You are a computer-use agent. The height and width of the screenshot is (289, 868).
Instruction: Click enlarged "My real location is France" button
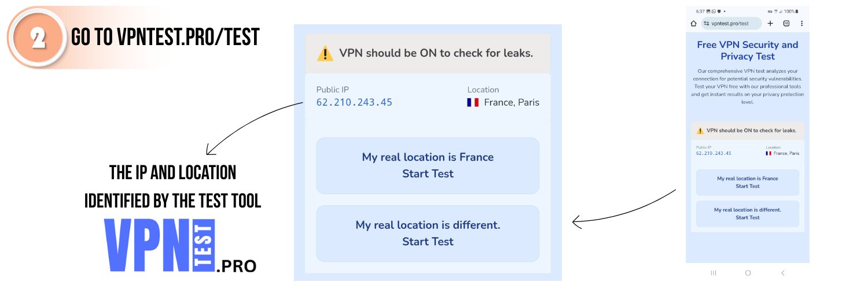tap(428, 165)
